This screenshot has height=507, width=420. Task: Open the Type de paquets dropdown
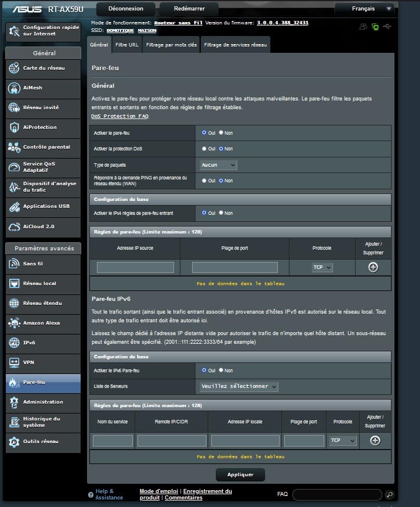[x=218, y=165]
